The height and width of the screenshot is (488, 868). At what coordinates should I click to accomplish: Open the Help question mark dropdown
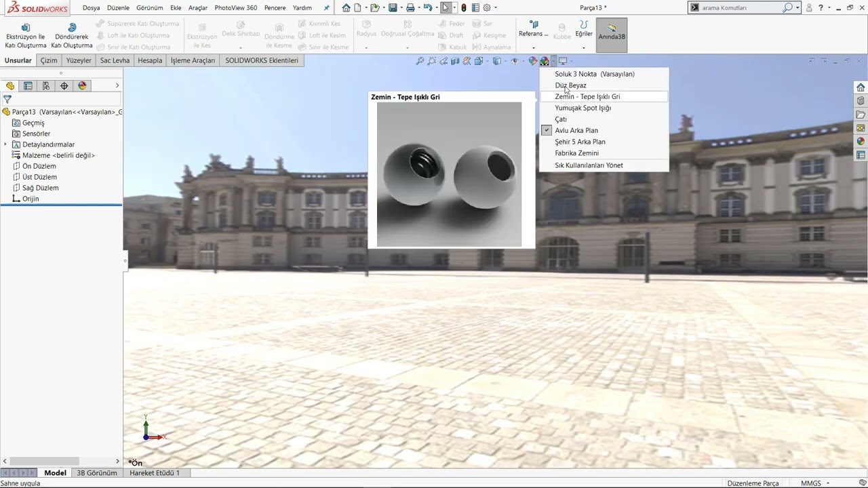[x=829, y=8]
